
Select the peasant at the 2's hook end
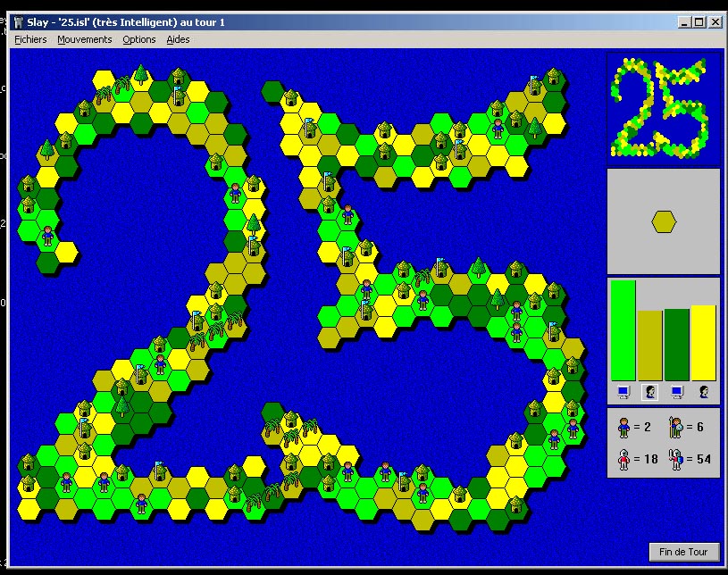pos(48,236)
